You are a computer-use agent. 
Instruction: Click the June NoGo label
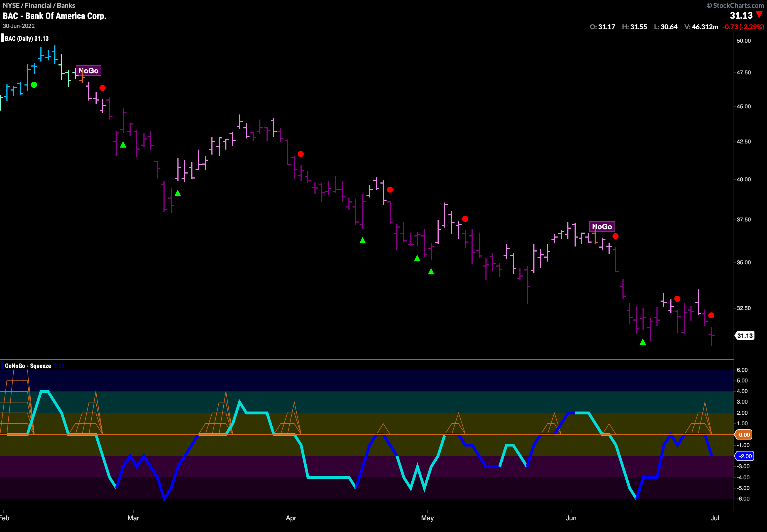tap(602, 227)
